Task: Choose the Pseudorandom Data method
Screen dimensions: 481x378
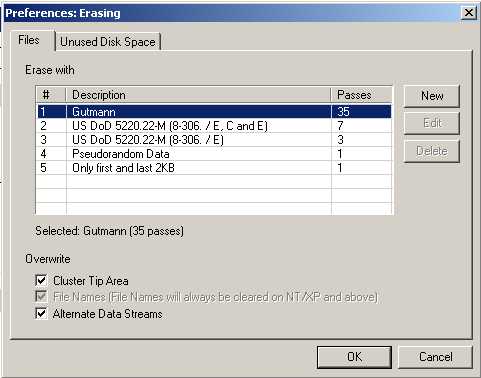Action: (x=214, y=154)
